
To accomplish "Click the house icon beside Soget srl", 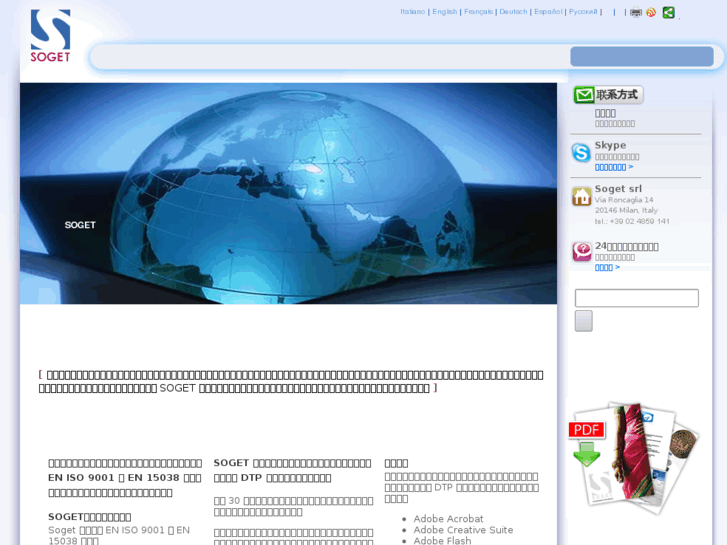I will tap(581, 196).
